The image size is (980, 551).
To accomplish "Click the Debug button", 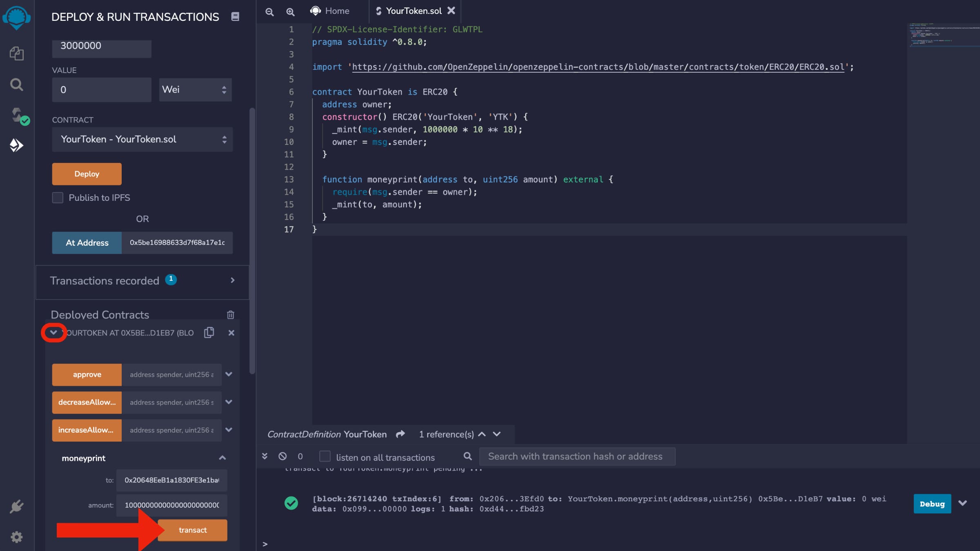I will pos(932,504).
